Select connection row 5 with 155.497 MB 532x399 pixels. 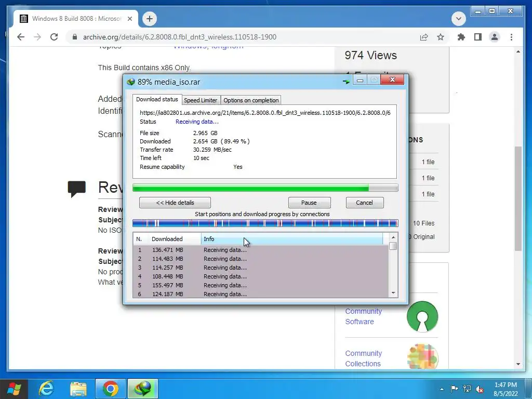[x=261, y=285]
